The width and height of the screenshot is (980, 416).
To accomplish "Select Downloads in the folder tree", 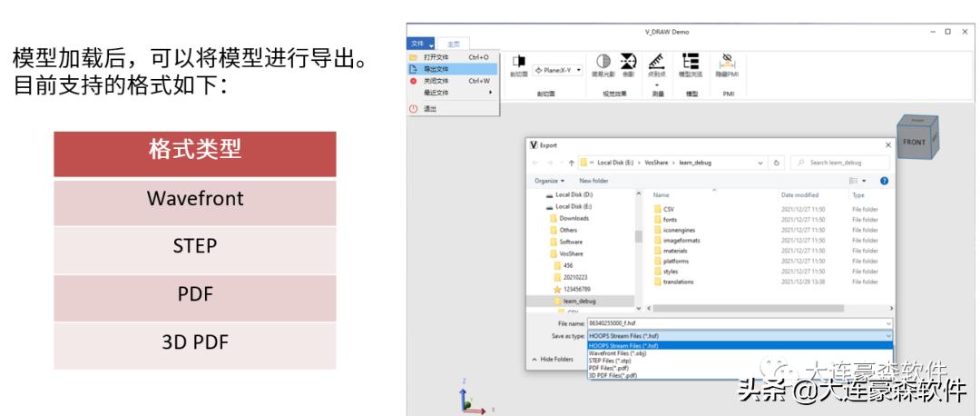I will tap(569, 218).
